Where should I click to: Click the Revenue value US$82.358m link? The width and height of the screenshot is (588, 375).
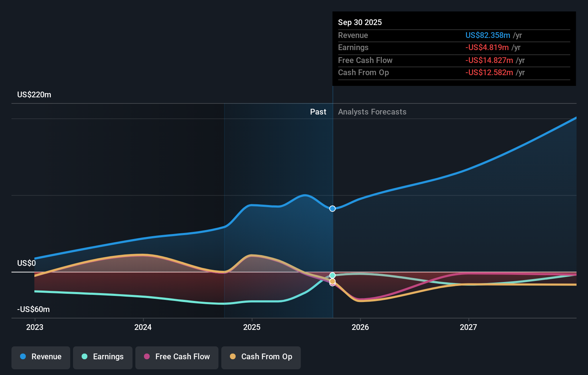[487, 35]
